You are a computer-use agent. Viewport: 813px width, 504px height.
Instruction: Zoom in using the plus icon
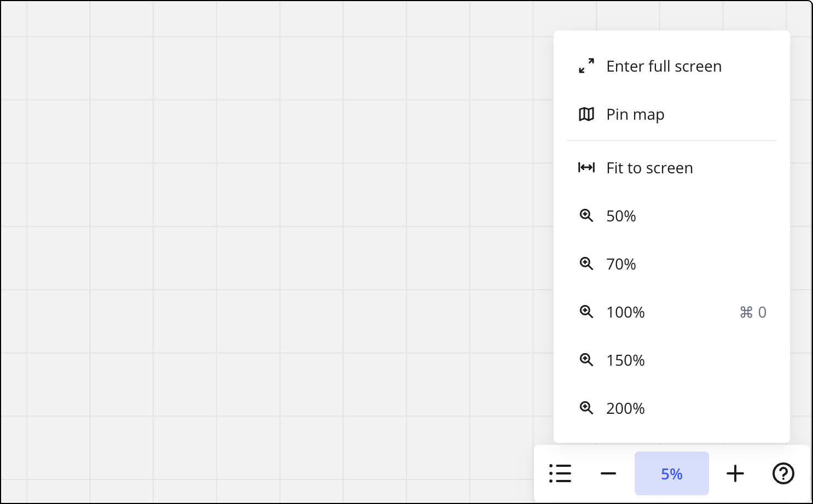tap(735, 473)
